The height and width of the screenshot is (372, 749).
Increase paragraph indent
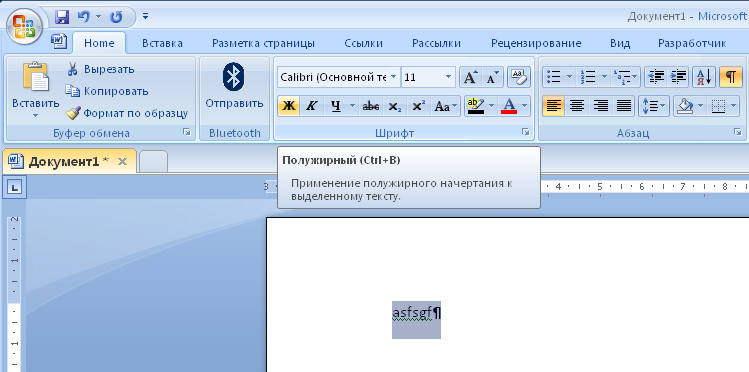(678, 77)
